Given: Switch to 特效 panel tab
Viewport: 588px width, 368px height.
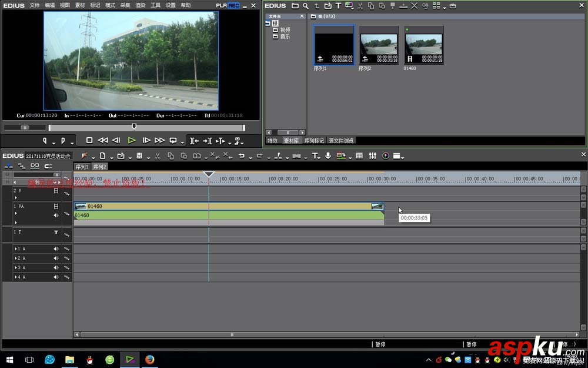Looking at the screenshot, I should (x=273, y=141).
